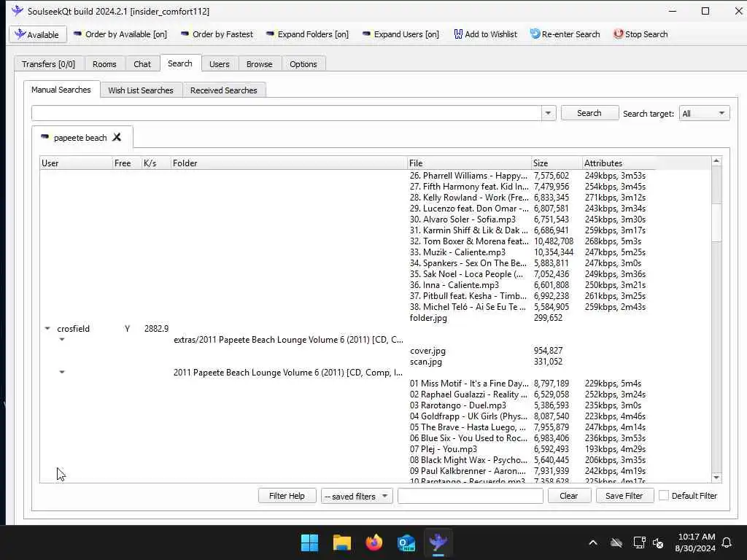Sort results by User column header
The height and width of the screenshot is (560, 747).
click(x=76, y=163)
